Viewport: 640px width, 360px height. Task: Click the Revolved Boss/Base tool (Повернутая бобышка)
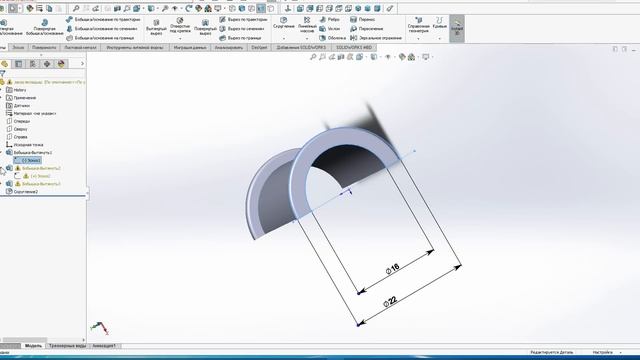pos(44,27)
